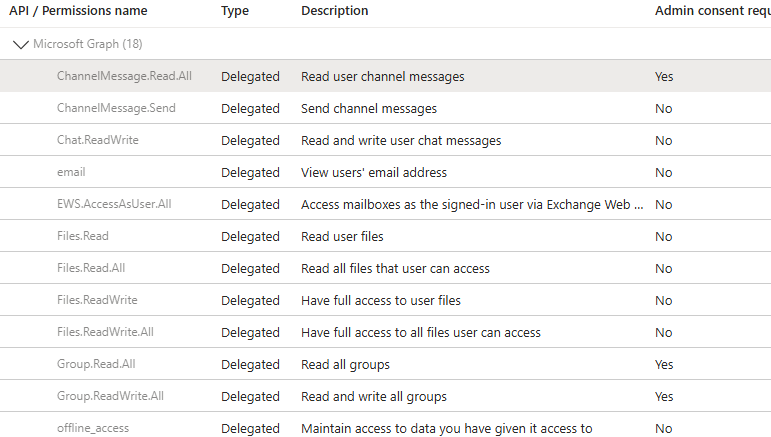Click No consent value for Files.ReadWrite.All

[663, 332]
